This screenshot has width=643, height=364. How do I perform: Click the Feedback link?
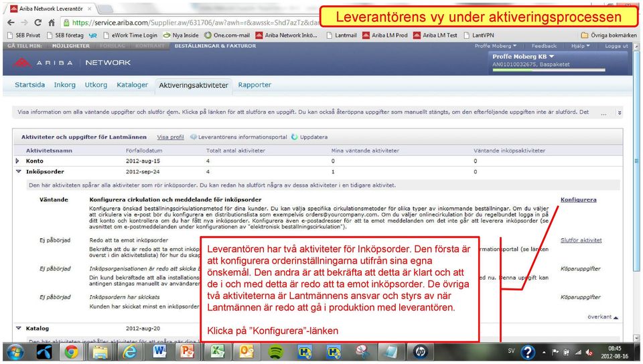coord(544,46)
